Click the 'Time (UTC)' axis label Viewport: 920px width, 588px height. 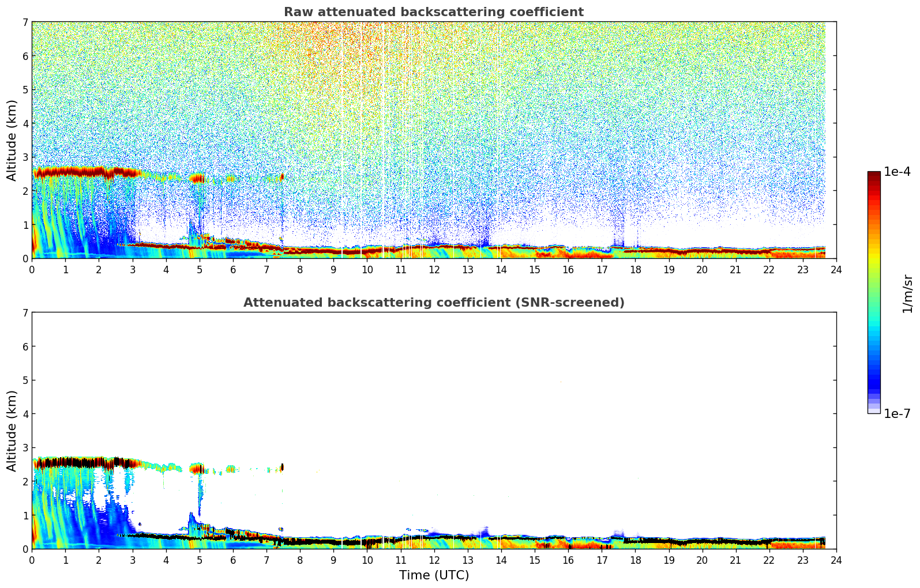(x=434, y=575)
